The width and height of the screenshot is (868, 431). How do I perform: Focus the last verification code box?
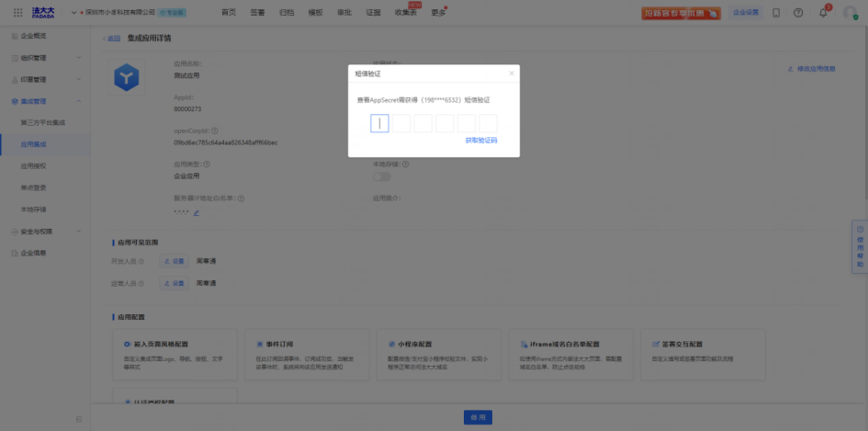489,123
